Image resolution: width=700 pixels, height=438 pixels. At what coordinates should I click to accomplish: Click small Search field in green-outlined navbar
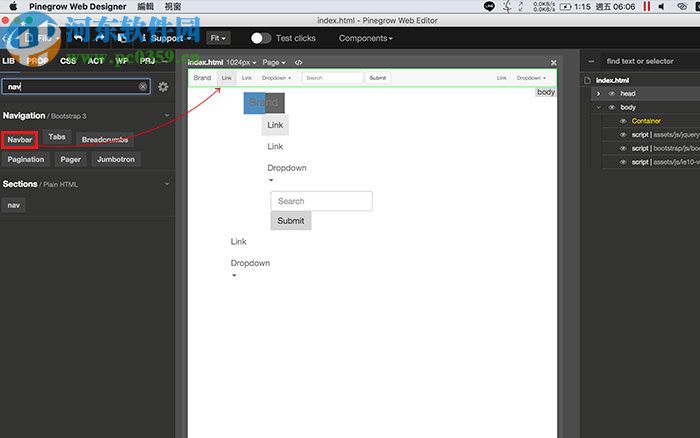[x=333, y=78]
